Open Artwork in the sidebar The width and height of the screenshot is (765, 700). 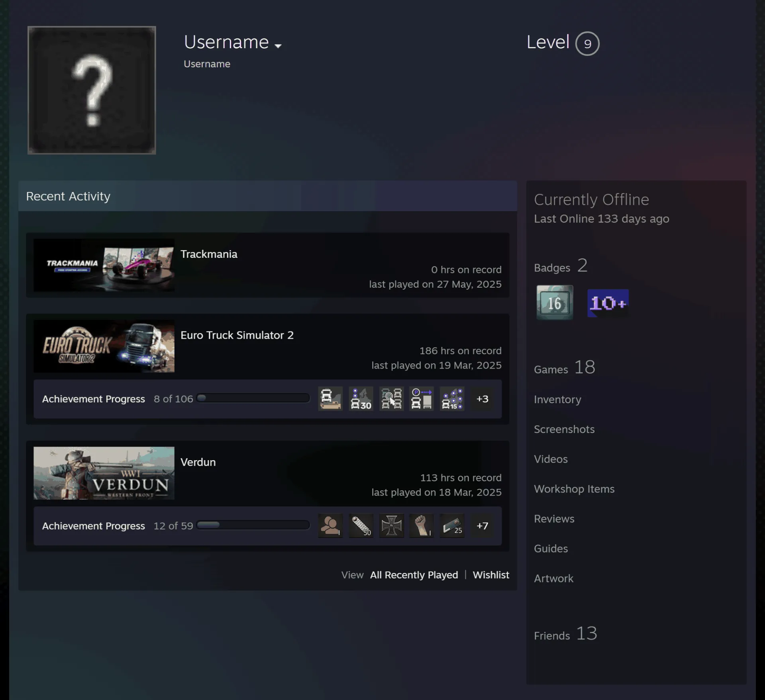pyautogui.click(x=553, y=578)
